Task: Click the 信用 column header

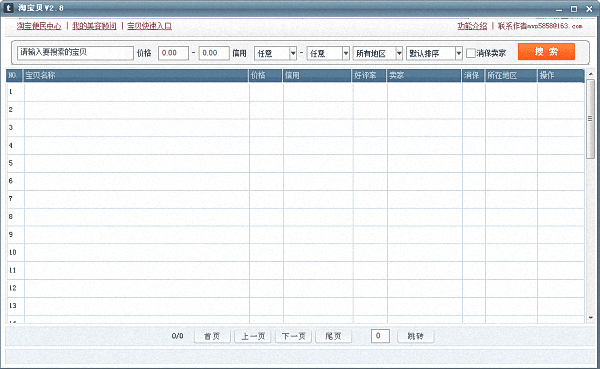Action: coord(317,75)
